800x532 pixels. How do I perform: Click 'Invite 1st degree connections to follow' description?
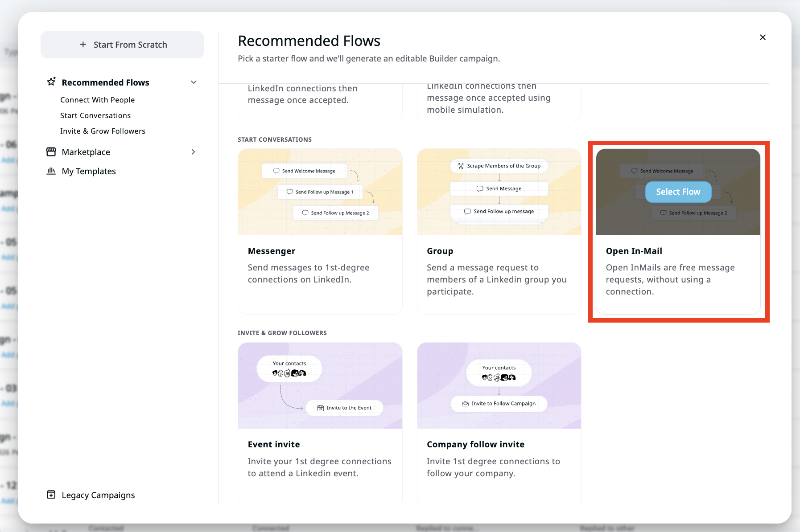tap(493, 467)
